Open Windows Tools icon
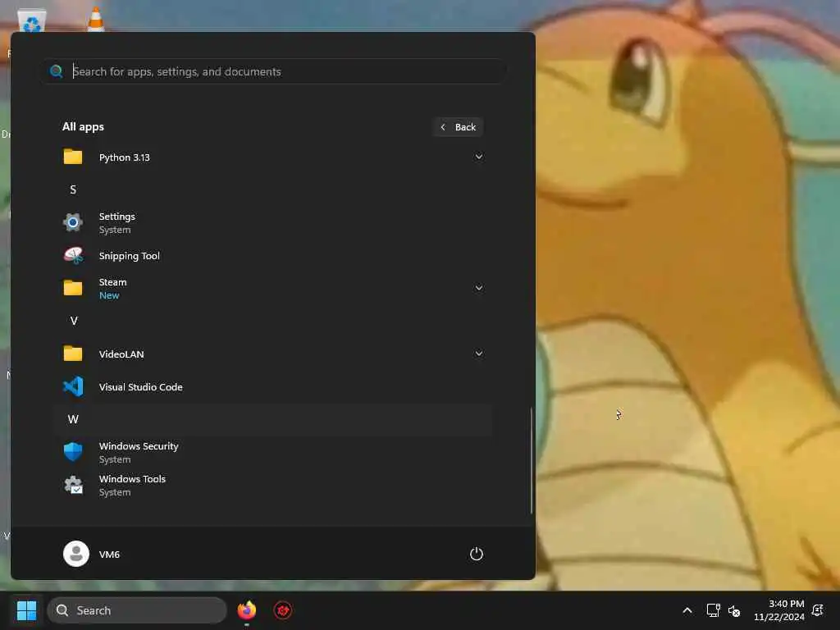The image size is (840, 630). pos(73,485)
